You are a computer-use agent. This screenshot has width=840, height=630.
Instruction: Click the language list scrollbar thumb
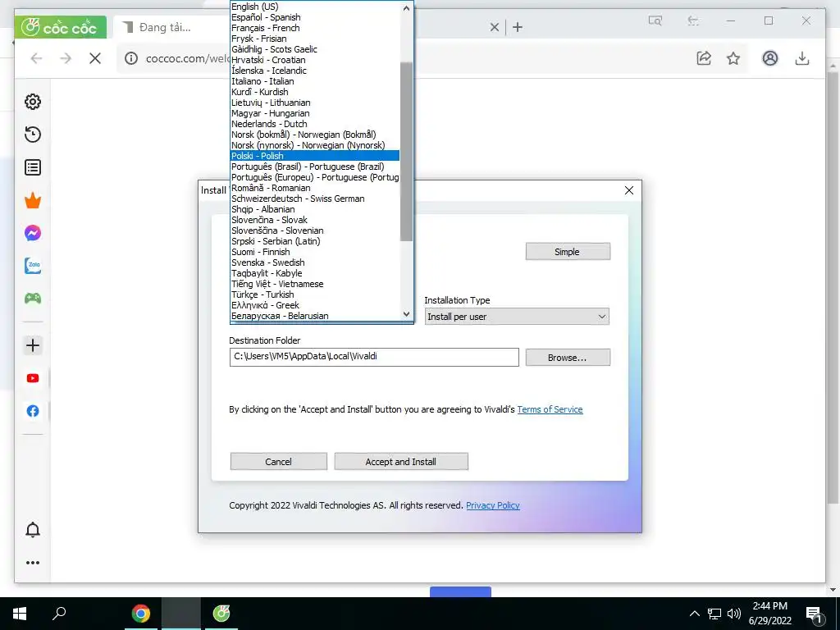coord(406,152)
